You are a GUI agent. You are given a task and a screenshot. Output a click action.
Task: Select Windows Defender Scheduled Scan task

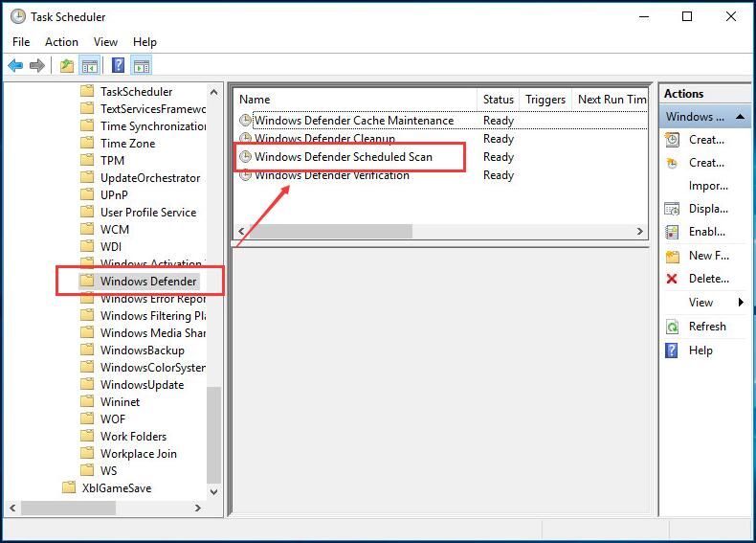[x=343, y=157]
